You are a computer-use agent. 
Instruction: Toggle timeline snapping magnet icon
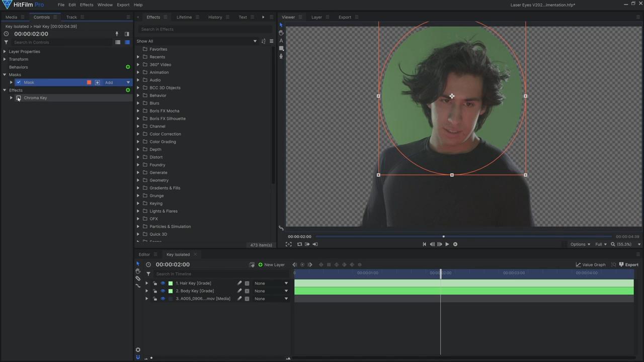[x=138, y=357]
